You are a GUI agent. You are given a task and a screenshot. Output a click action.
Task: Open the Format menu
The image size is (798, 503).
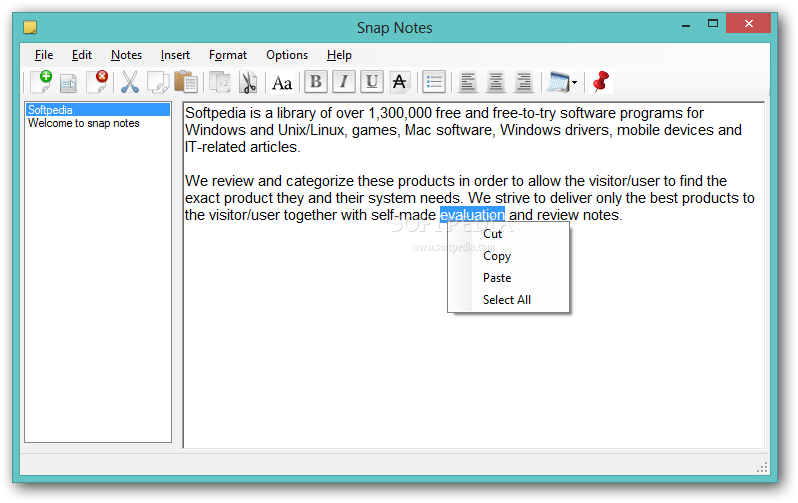pyautogui.click(x=227, y=55)
